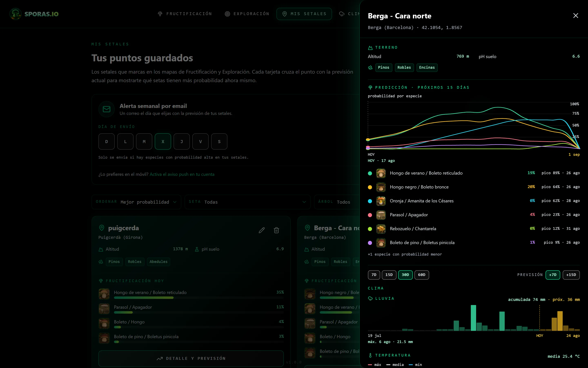This screenshot has width=588, height=368.
Task: Edit the puigcerda spot with pencil icon
Action: pos(262,230)
